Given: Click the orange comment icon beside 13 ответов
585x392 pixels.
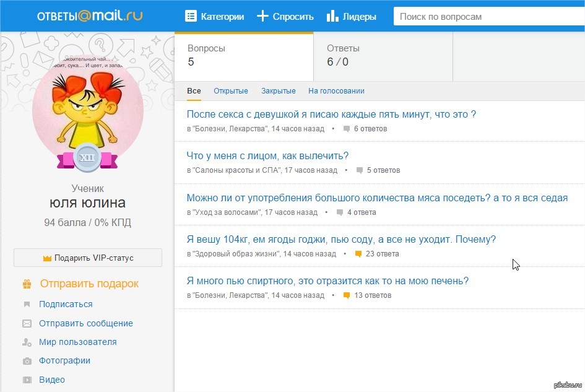Looking at the screenshot, I should (x=347, y=295).
